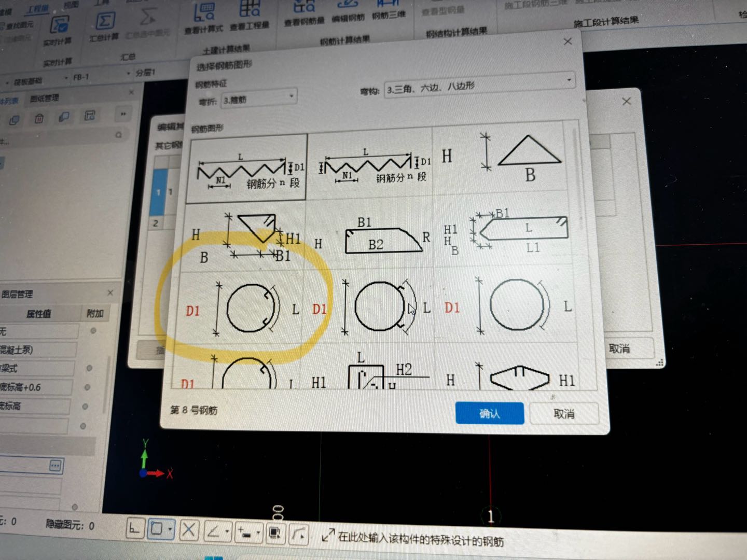The image size is (747, 560).
Task: Click the overlapping-squares select icon in bottom bar
Action: pyautogui.click(x=275, y=533)
